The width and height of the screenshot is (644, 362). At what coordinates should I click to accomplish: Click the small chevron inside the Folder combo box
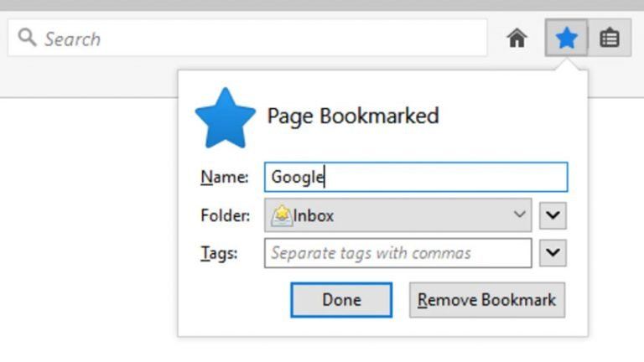coord(519,215)
